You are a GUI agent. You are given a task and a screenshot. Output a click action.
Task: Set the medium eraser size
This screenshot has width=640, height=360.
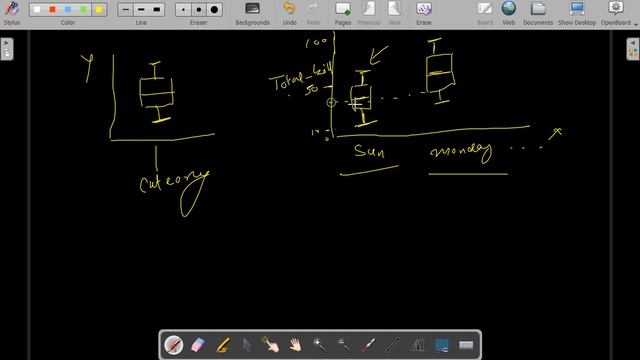point(199,9)
